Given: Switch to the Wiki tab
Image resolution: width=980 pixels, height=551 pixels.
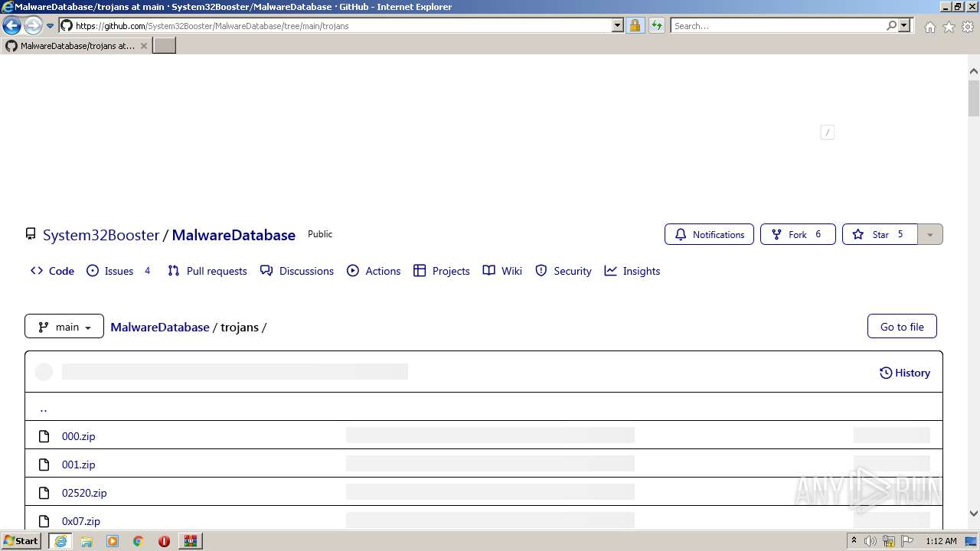Looking at the screenshot, I should point(502,271).
